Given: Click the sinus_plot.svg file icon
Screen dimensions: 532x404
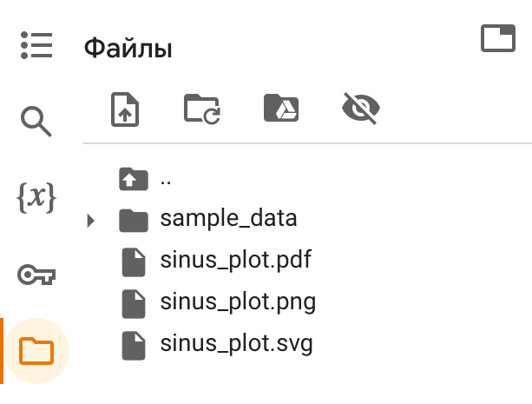Looking at the screenshot, I should tap(133, 345).
